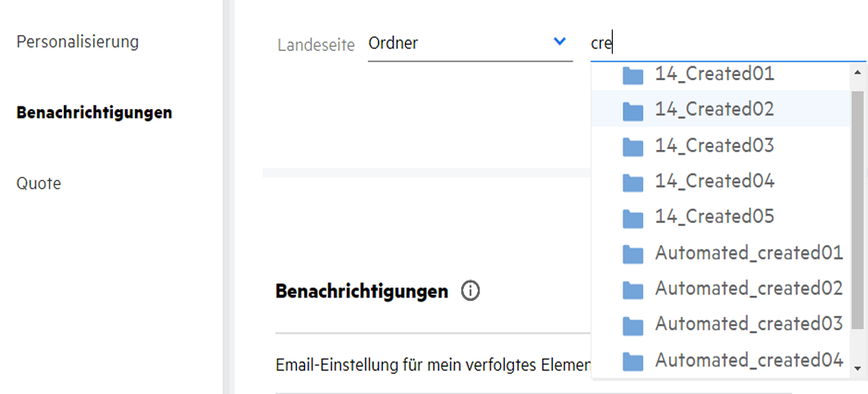Image resolution: width=868 pixels, height=394 pixels.
Task: Click the folder icon beside Automated_created03
Action: coord(632,325)
